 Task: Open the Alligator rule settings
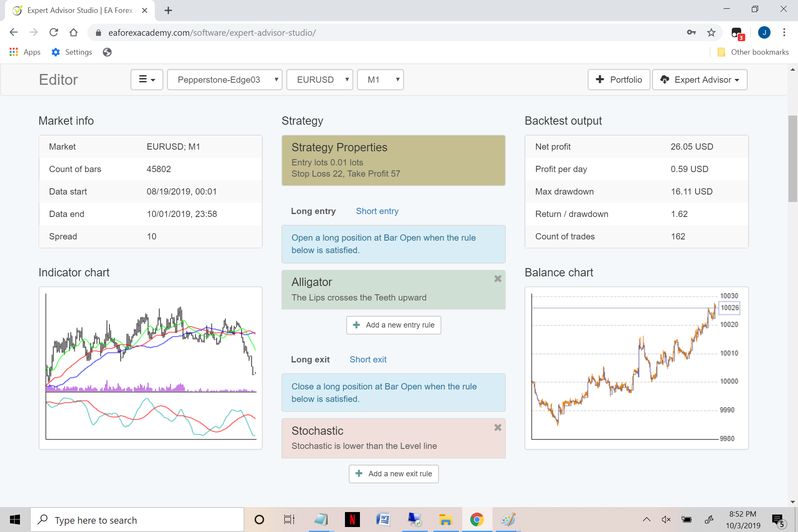393,290
